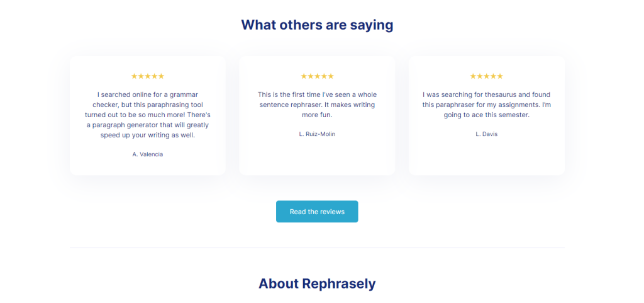Click star rating in L. Ruiz-Molin review
644x303 pixels.
click(317, 76)
